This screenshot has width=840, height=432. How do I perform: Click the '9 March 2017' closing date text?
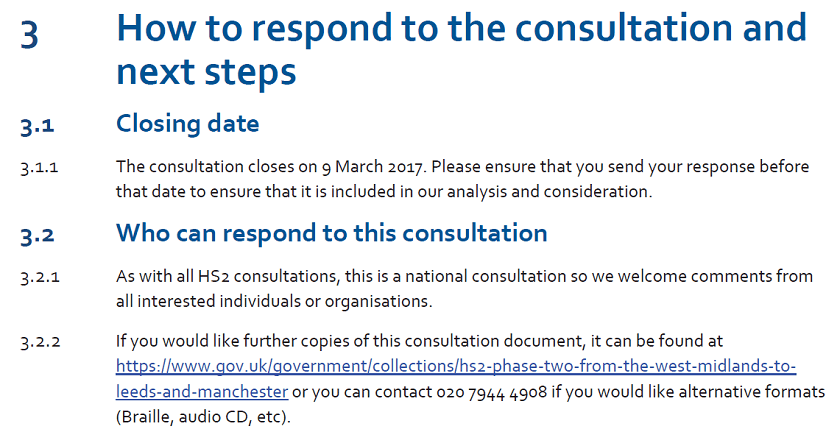coord(372,167)
